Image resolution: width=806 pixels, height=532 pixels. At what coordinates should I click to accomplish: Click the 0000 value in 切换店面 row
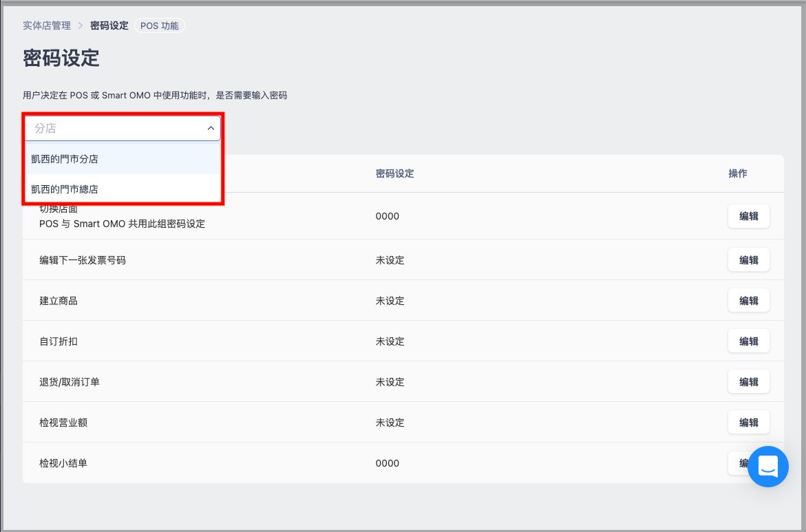point(387,216)
